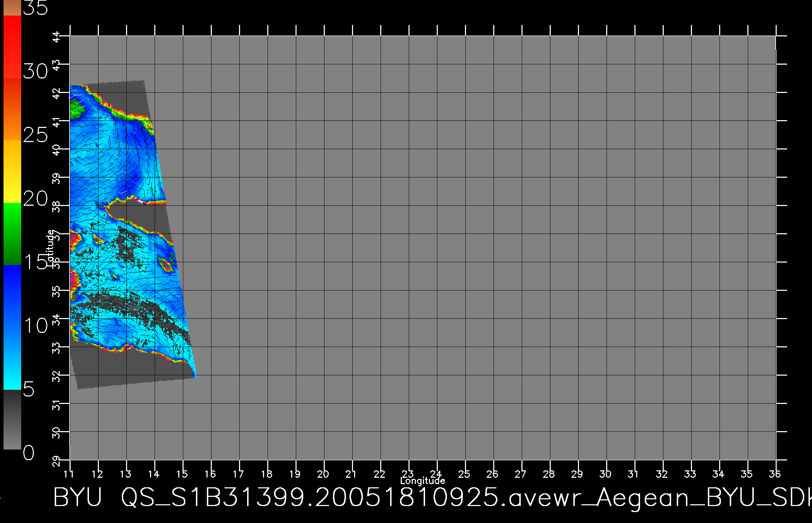Viewport: 812px width, 523px height.
Task: Click the colorbar scale value 5
Action: pos(29,389)
